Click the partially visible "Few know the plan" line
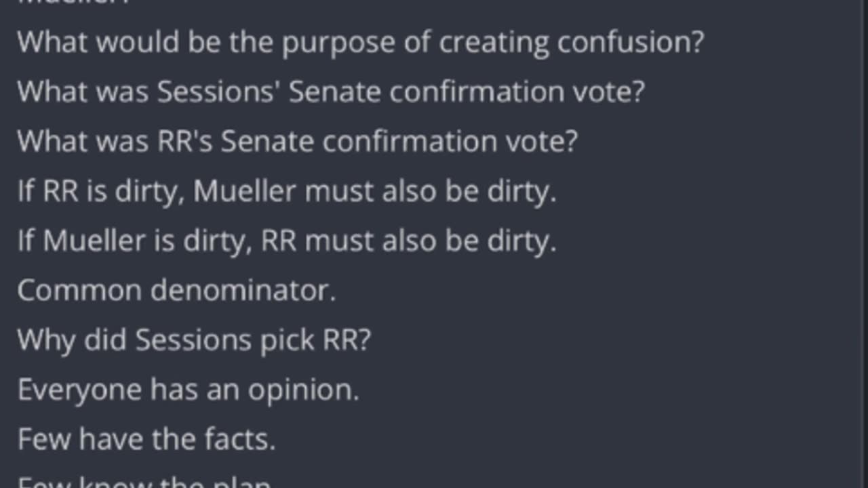This screenshot has width=868, height=488. (x=144, y=482)
